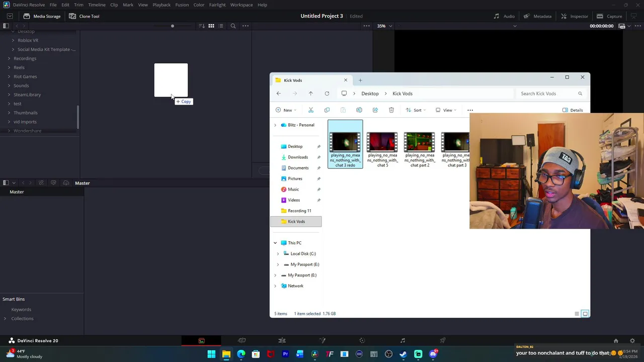Switch to the Deliver page icon
Screen dimensions: 644x362
click(x=443, y=340)
